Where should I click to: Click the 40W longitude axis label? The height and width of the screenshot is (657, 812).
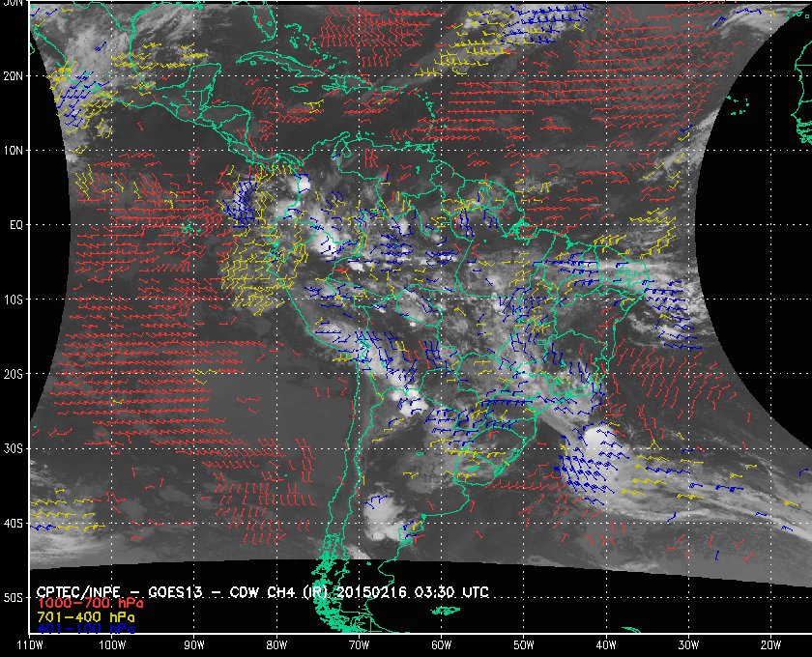pos(605,645)
